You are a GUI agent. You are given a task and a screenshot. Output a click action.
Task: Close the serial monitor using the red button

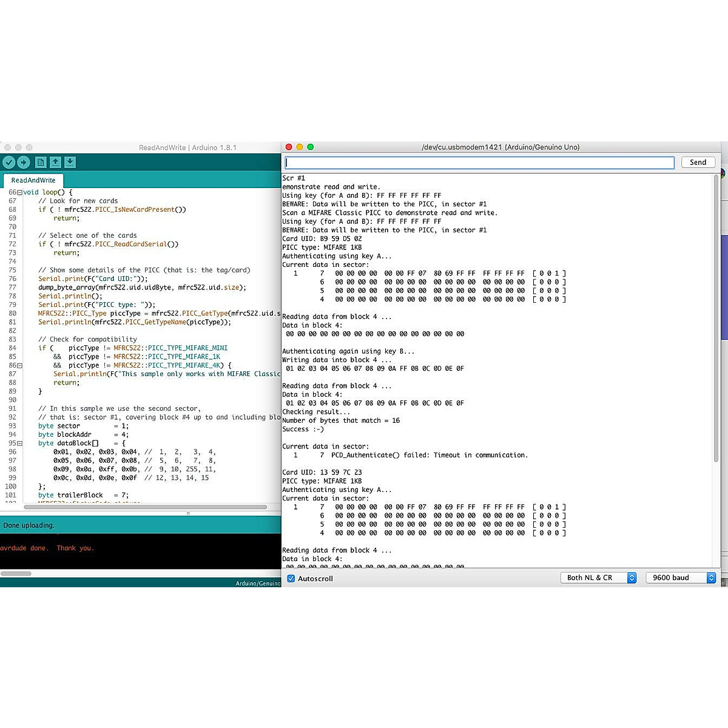[289, 147]
